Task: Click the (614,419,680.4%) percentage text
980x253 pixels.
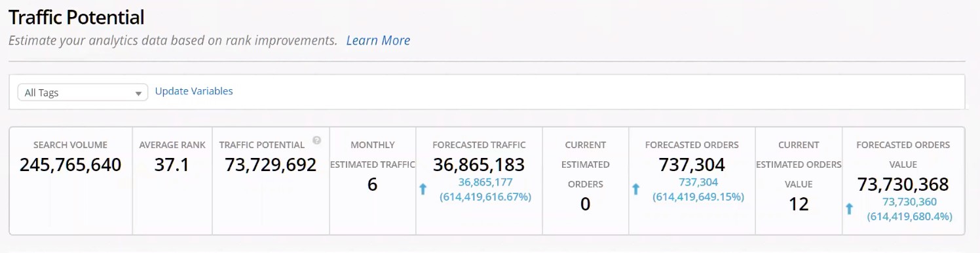Action: (909, 216)
